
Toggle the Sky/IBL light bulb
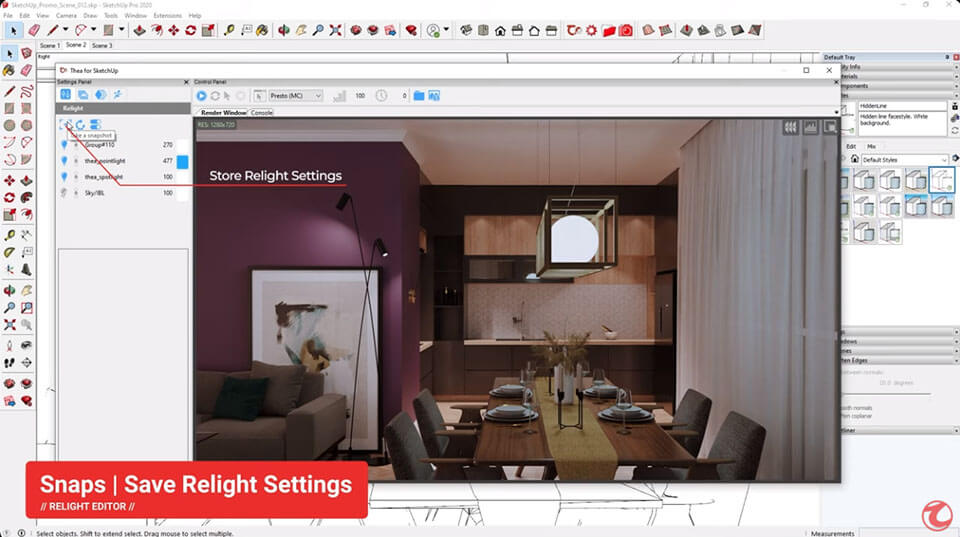(64, 193)
